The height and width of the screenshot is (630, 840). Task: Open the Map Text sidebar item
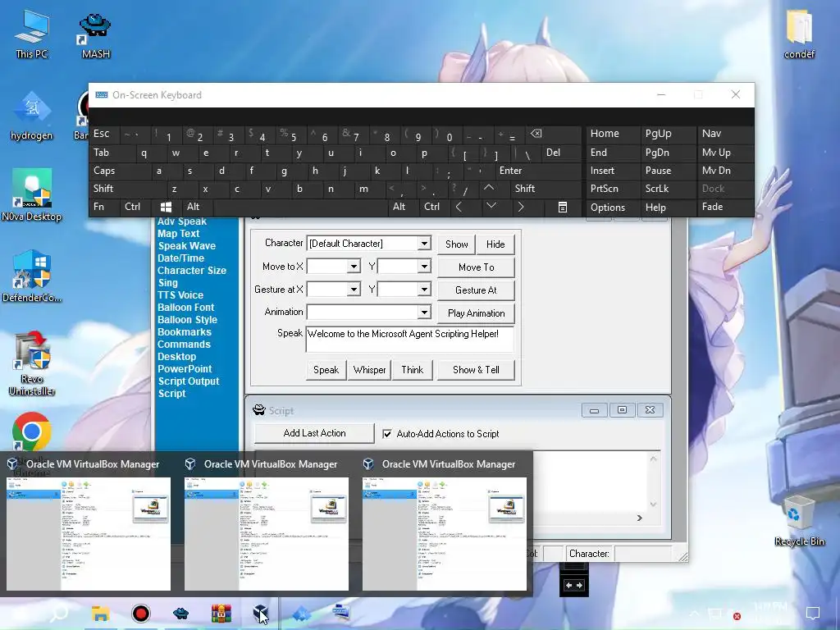coord(178,234)
